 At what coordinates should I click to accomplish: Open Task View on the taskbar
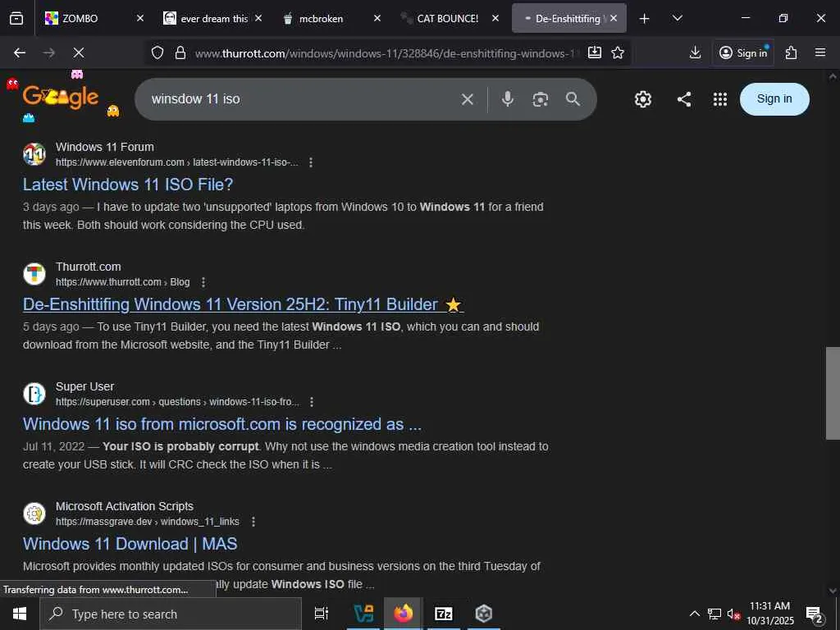(322, 614)
